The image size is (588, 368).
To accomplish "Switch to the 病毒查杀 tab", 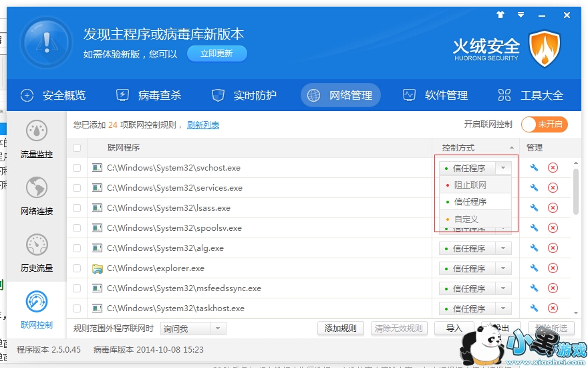I will pyautogui.click(x=149, y=95).
